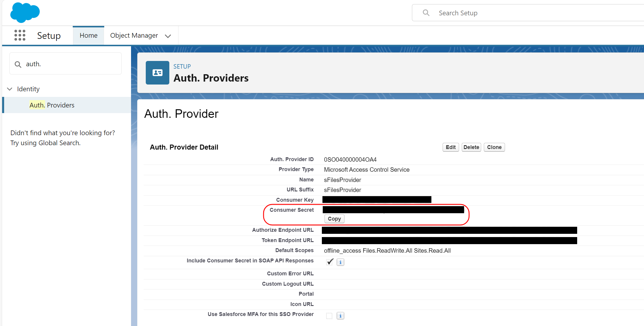Click the Custom Logout URL label
The image size is (644, 326).
tap(288, 284)
